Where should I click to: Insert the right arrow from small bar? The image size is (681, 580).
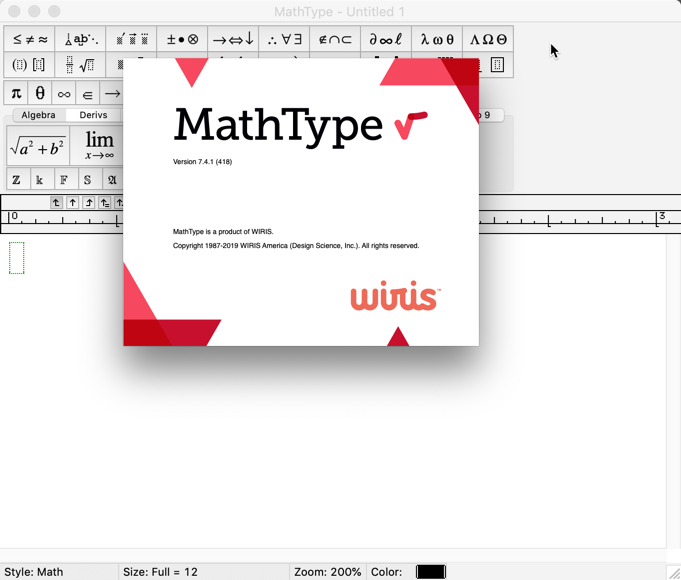point(112,93)
